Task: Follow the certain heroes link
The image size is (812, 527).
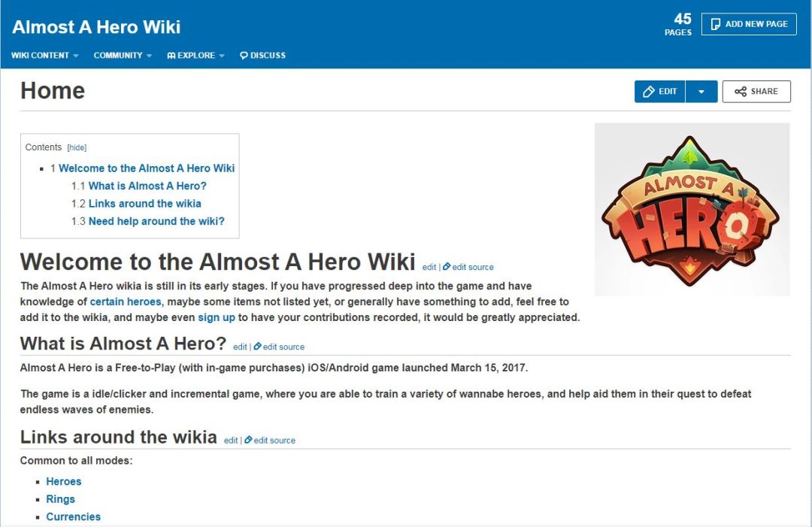Action: click(x=126, y=301)
